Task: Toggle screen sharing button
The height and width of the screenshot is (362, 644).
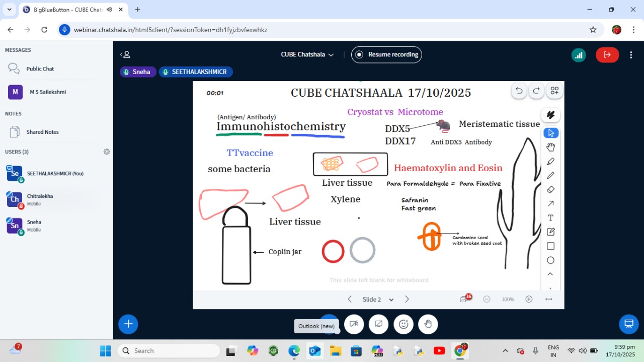Action: tap(378, 324)
